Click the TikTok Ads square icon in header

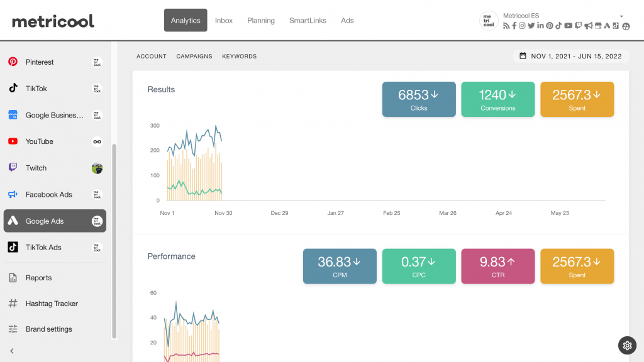(616, 26)
